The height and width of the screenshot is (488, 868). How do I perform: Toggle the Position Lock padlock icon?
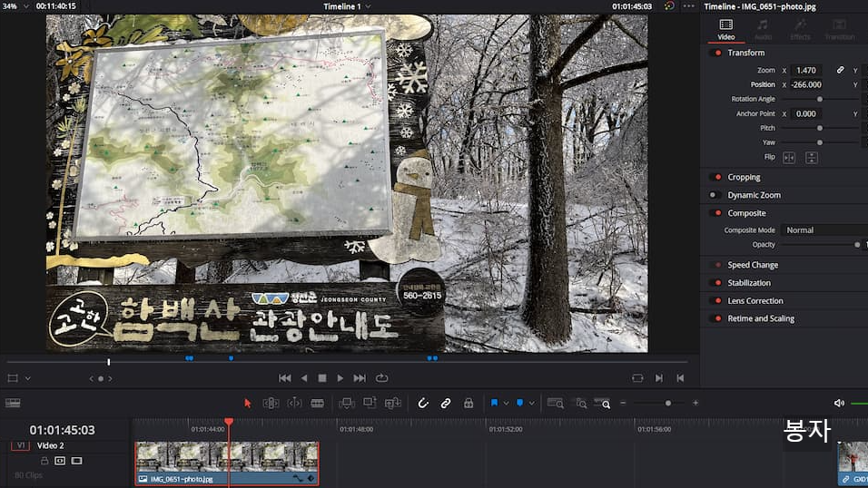(x=469, y=404)
